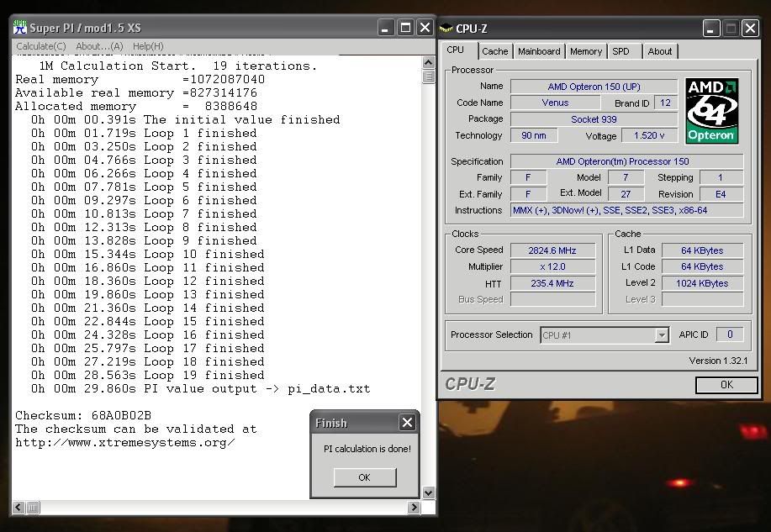Switch to the Cache tab in CPU-Z
Image resolution: width=771 pixels, height=532 pixels.
coord(494,51)
